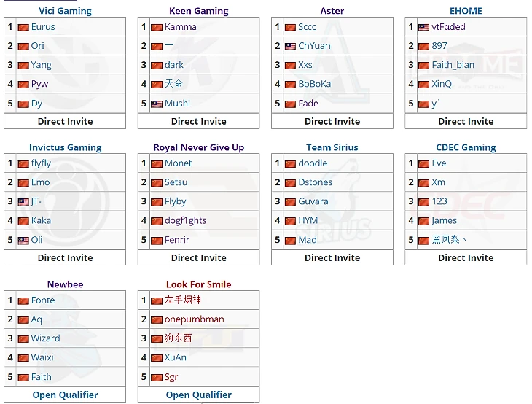
Task: Open the onepumbman player page
Action: coord(194,319)
